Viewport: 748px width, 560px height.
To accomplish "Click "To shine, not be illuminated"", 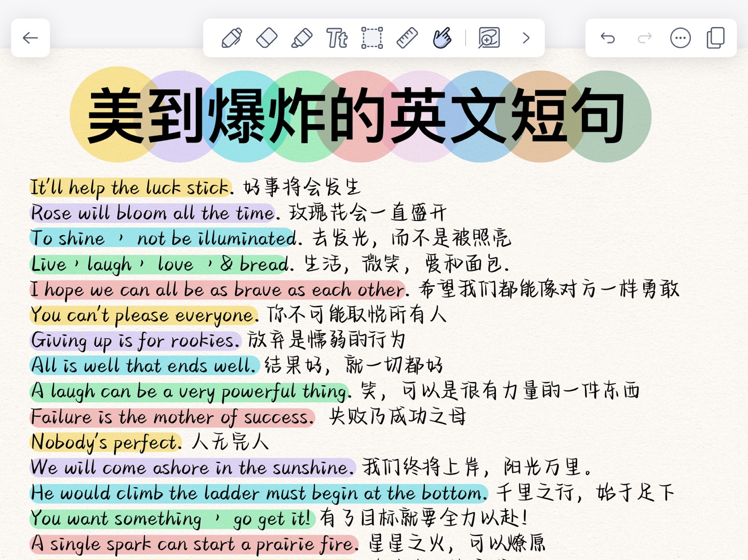I will (163, 238).
